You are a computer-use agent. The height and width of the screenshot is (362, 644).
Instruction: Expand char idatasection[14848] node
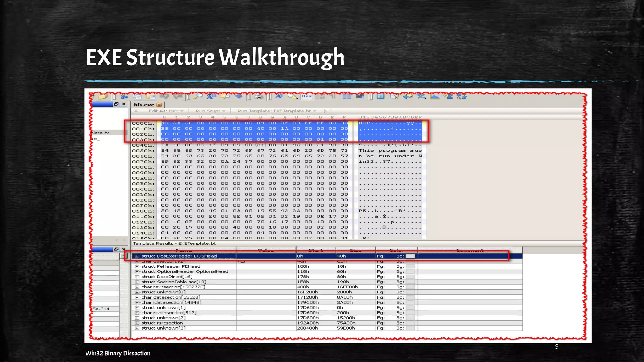click(137, 302)
